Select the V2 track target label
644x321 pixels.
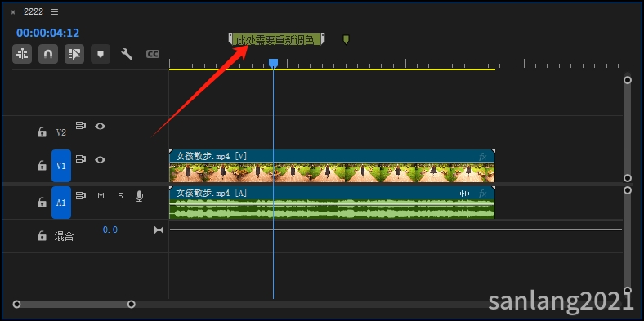60,132
